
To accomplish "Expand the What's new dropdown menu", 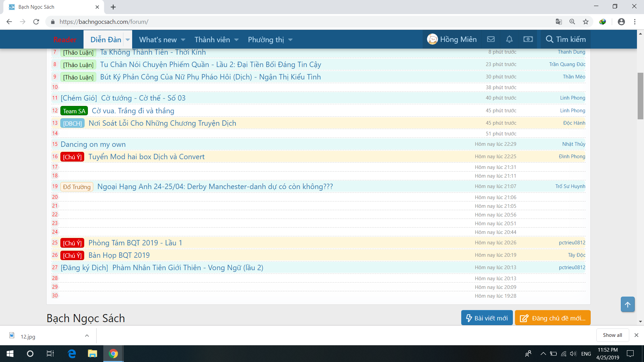I will point(183,40).
